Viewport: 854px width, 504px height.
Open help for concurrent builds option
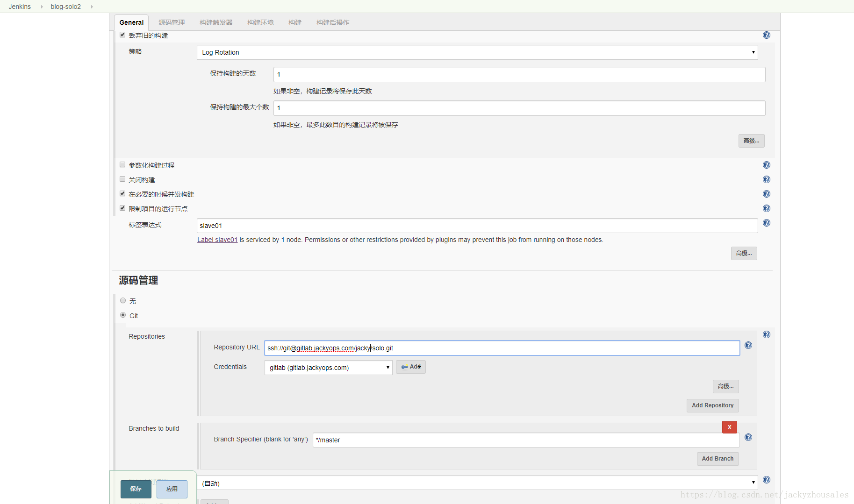coord(767,194)
